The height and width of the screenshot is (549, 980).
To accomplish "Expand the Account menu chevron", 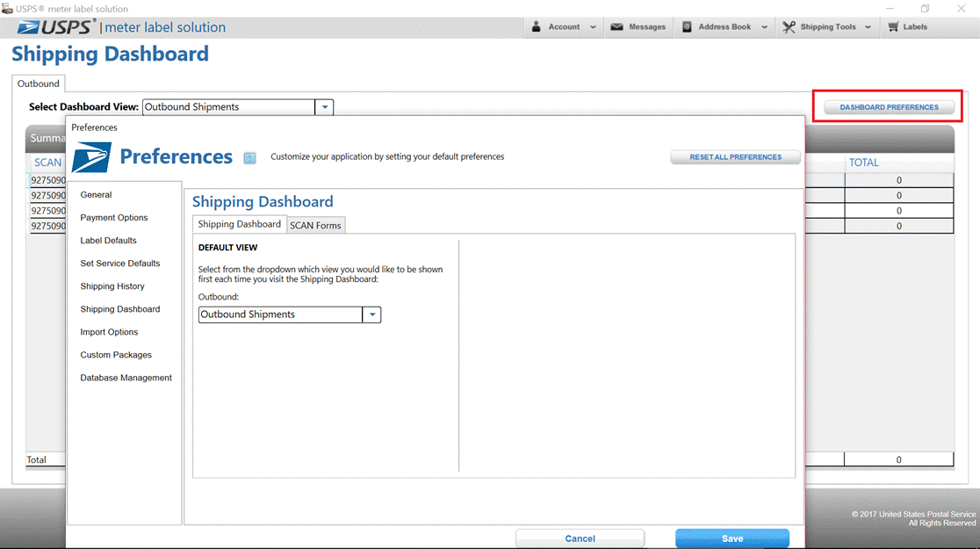I will point(593,27).
